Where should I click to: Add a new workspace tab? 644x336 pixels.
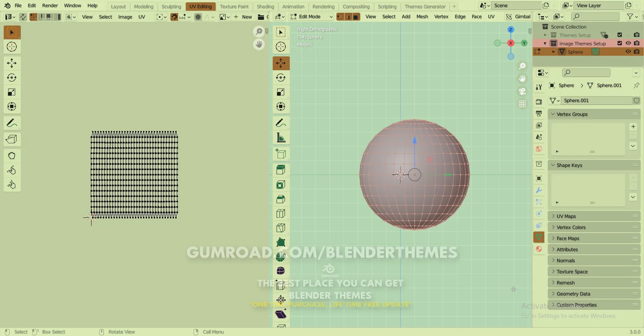(x=454, y=6)
